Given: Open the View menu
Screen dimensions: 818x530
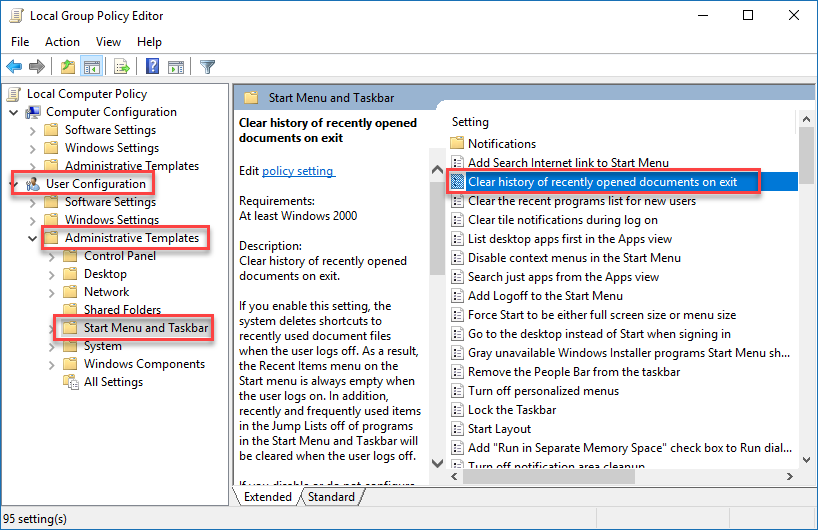Looking at the screenshot, I should coord(108,42).
